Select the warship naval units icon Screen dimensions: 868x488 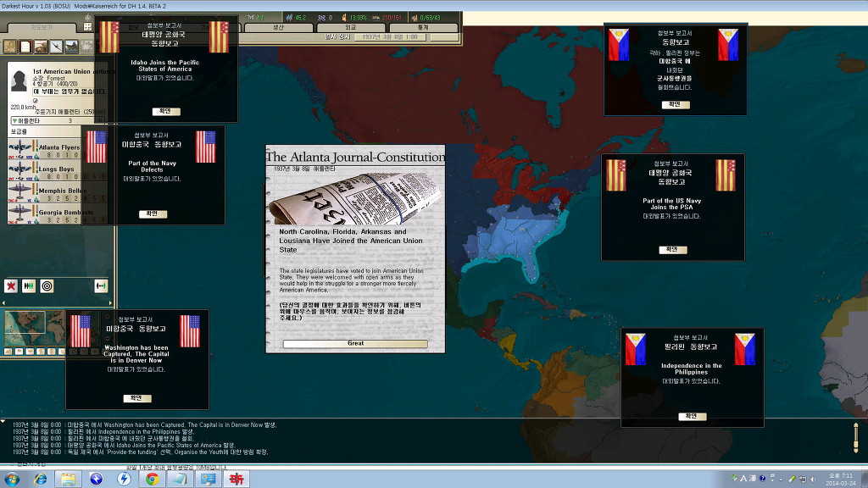72,47
